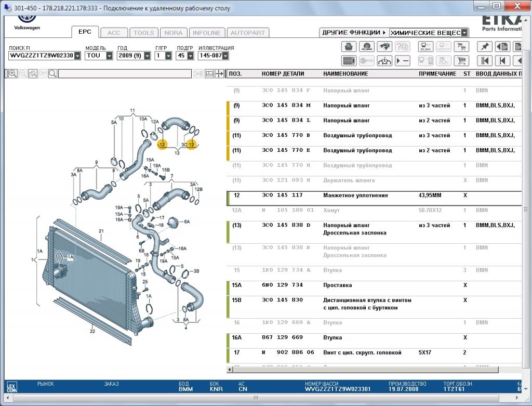This screenshot has width=532, height=406.
Task: Go to previous illustration icon
Action: pyautogui.click(x=502, y=61)
